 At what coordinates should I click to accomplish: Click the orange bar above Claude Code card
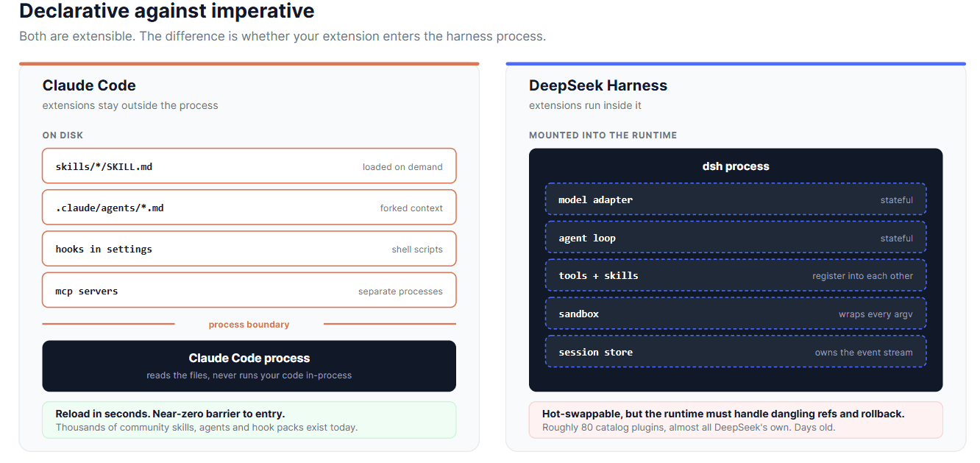pyautogui.click(x=249, y=64)
